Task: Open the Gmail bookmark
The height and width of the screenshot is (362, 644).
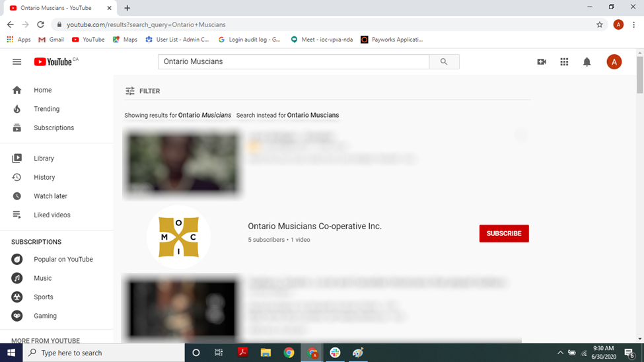Action: (x=51, y=40)
